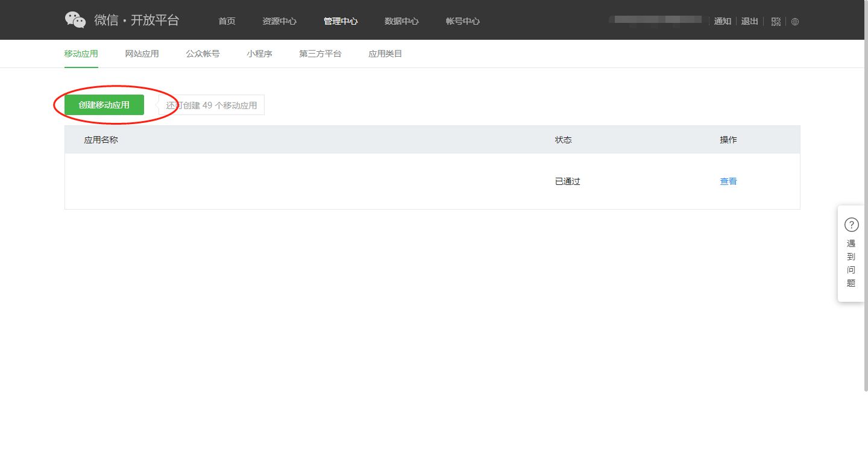Switch to the 公众帐号 tab
868x456 pixels.
point(203,54)
